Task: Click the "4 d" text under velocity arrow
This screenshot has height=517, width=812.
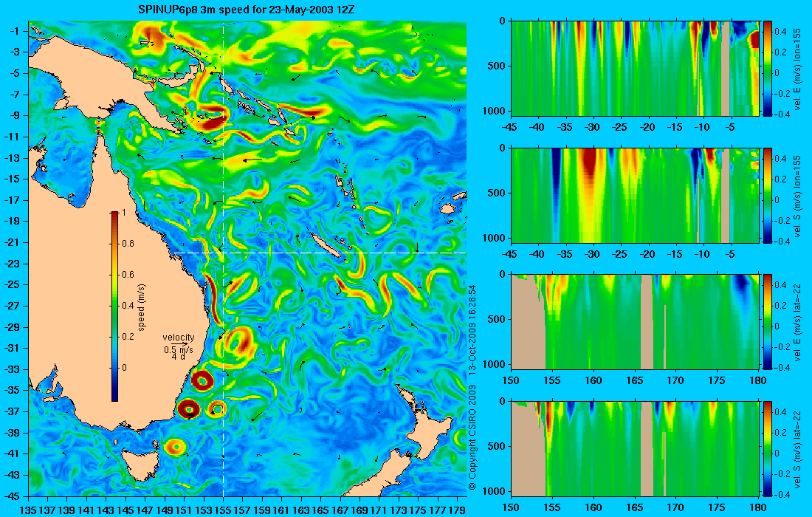Action: point(178,357)
